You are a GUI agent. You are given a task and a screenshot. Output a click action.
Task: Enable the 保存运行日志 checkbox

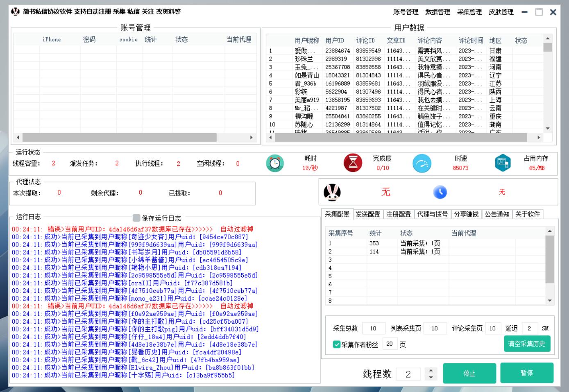click(136, 218)
